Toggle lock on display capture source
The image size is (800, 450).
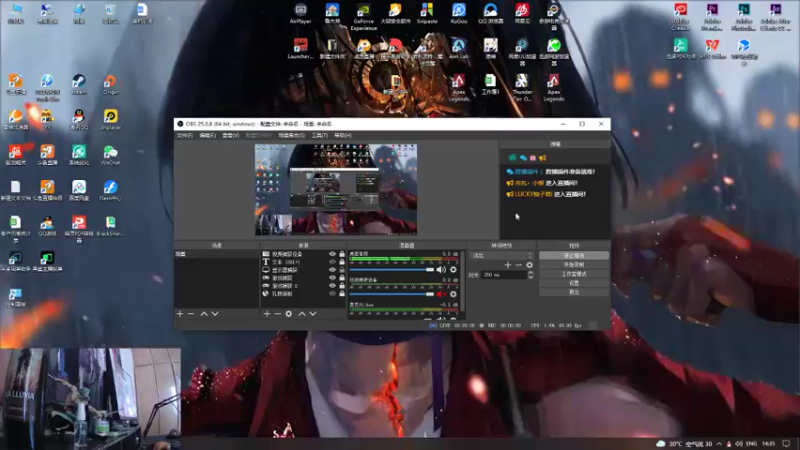342,270
